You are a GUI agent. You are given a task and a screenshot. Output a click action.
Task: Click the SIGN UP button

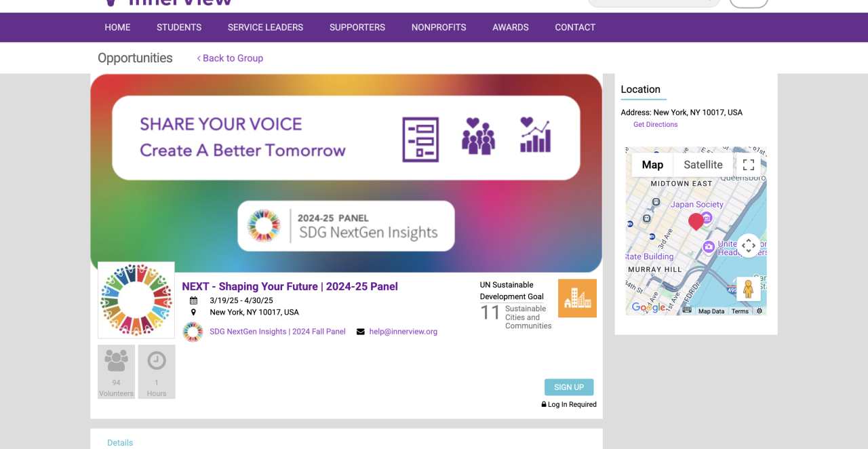click(569, 387)
